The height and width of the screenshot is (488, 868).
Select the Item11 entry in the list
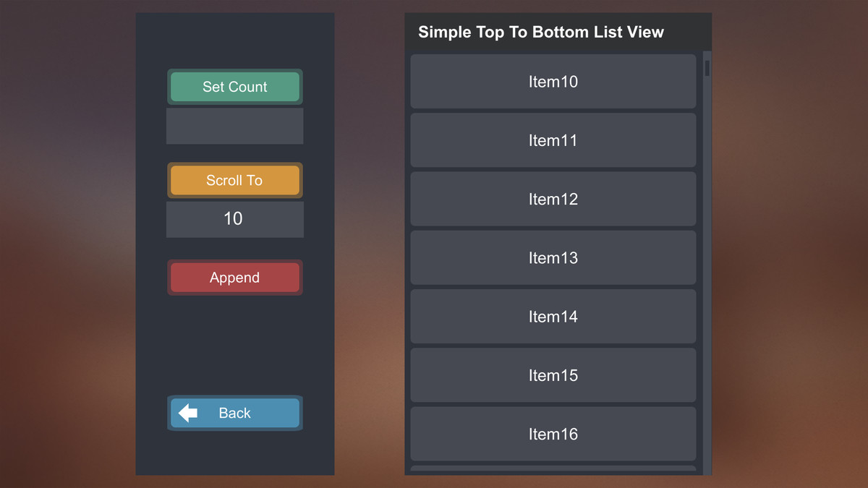(553, 140)
